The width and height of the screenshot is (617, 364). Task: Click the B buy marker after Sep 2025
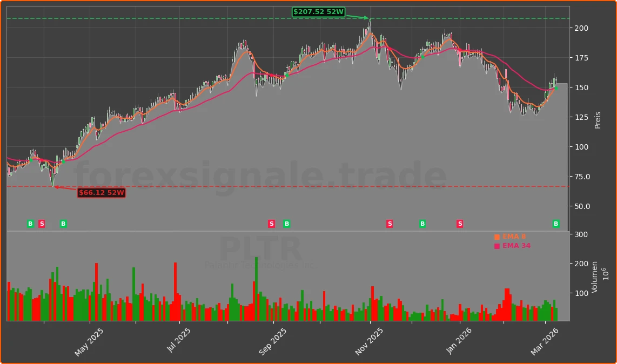(286, 223)
